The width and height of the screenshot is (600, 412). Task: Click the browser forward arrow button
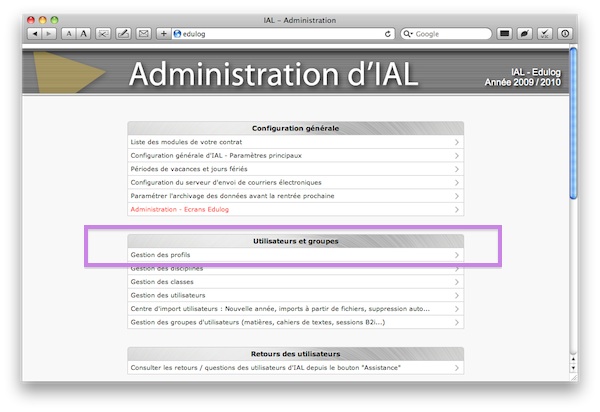point(50,34)
